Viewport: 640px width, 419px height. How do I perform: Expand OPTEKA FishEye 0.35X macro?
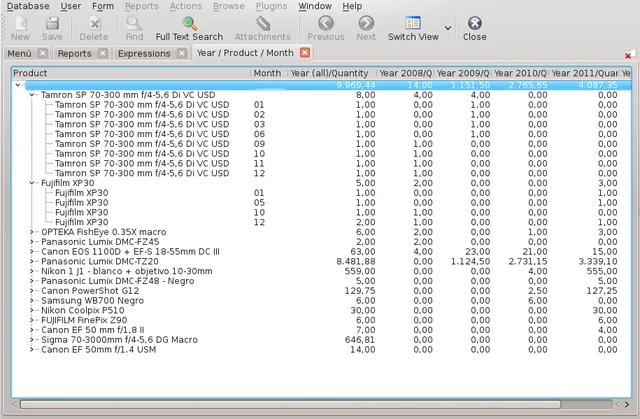point(32,232)
